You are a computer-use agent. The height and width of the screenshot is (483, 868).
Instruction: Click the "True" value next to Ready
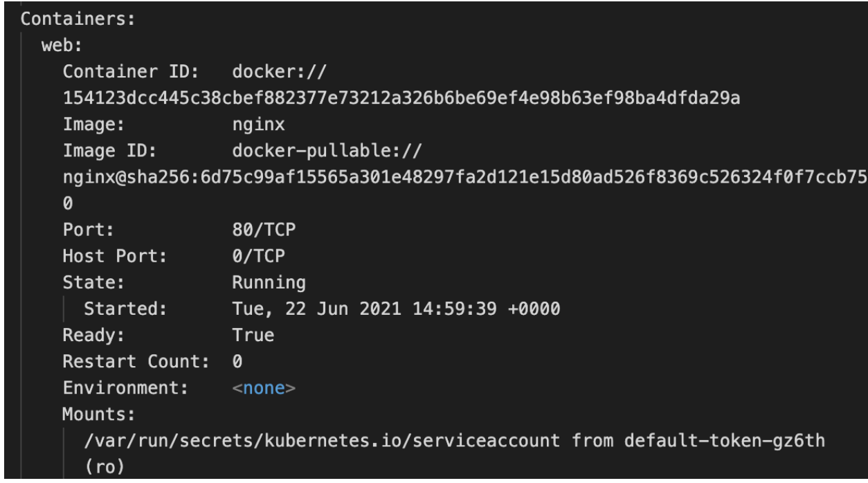[253, 336]
